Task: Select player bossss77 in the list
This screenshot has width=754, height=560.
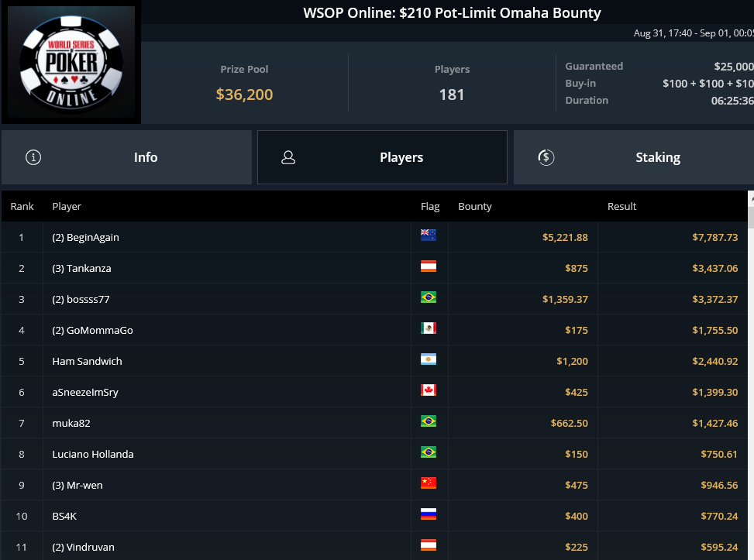Action: (x=374, y=299)
